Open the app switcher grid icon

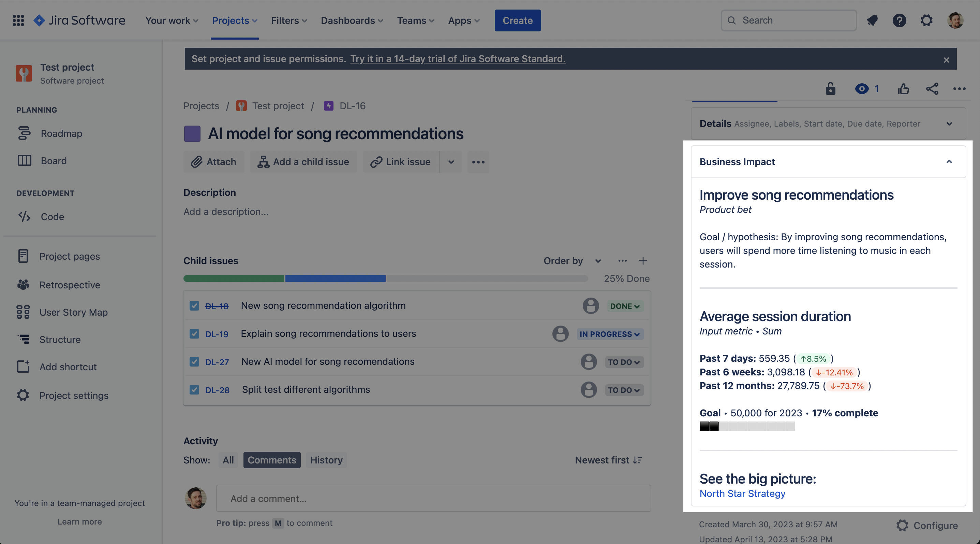[18, 20]
